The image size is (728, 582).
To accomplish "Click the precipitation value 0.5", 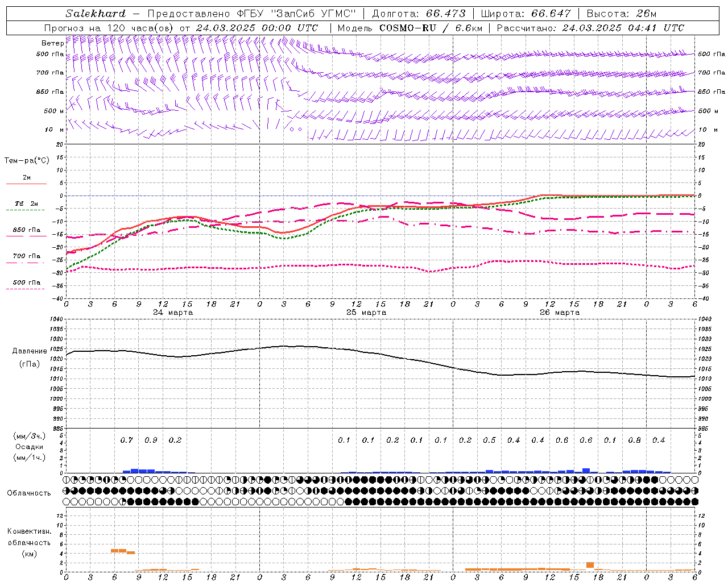I will pyautogui.click(x=489, y=440).
